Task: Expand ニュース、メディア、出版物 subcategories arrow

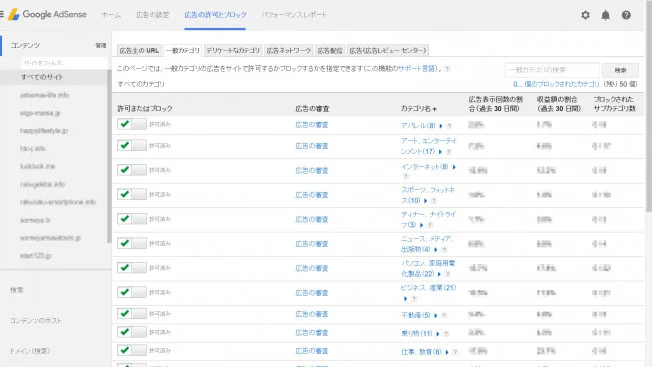Action: coord(436,250)
